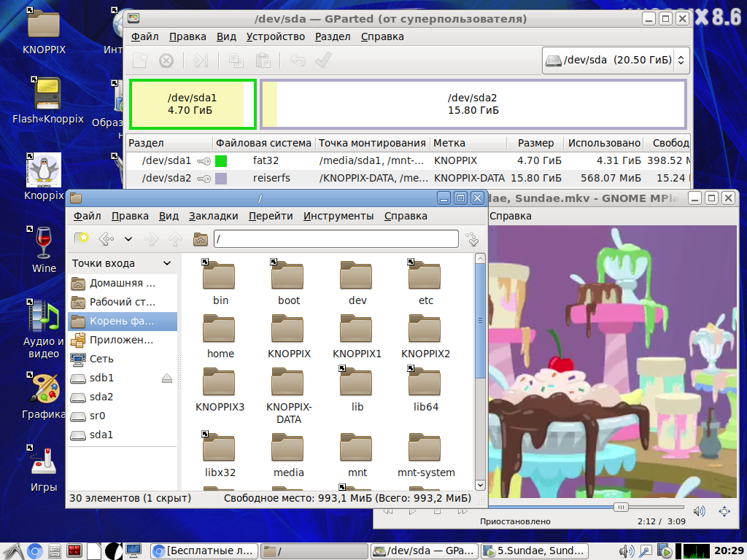Click the Resize/Move icon in GParted toolbar
Viewport: 747px width, 560px height.
click(201, 61)
